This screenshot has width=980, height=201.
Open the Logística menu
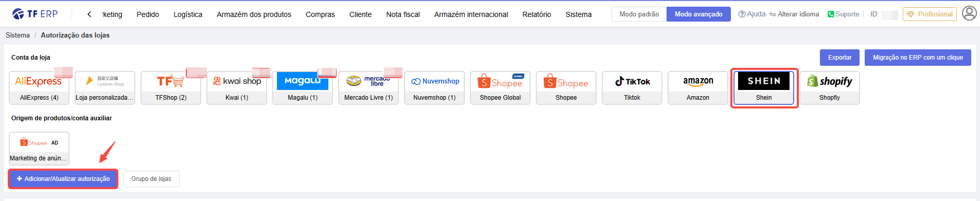(x=188, y=14)
